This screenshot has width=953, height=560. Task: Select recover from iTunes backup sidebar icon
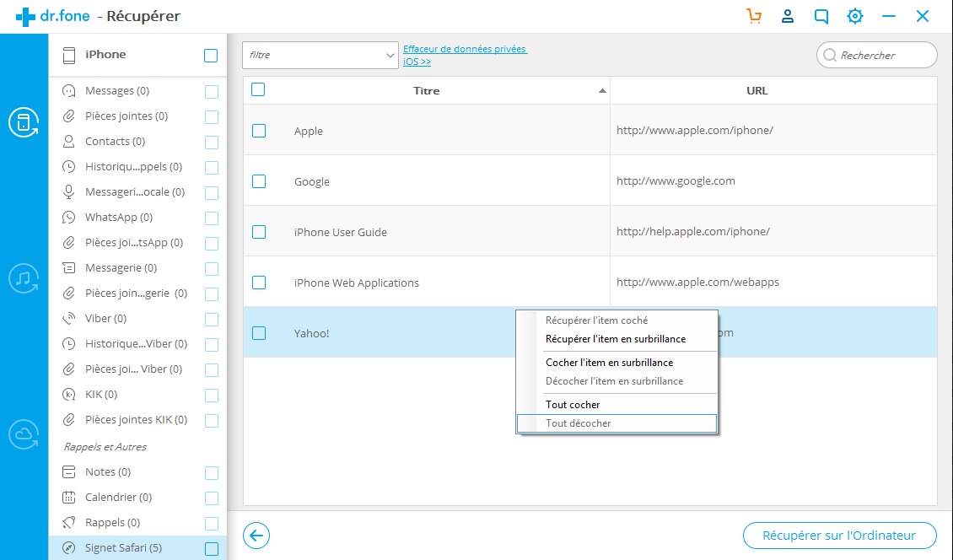24,278
